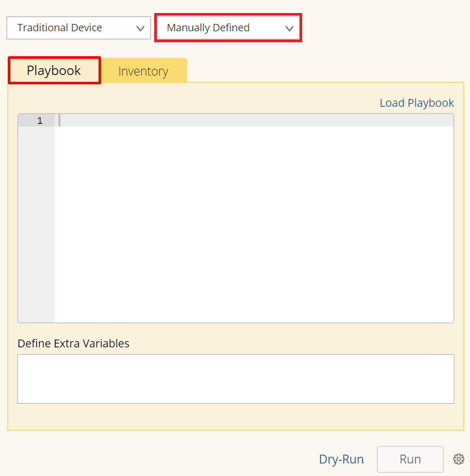Click the Load Playbook link

[416, 103]
